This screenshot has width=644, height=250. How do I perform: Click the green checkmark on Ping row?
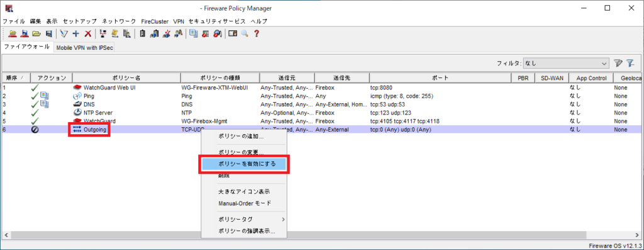35,96
